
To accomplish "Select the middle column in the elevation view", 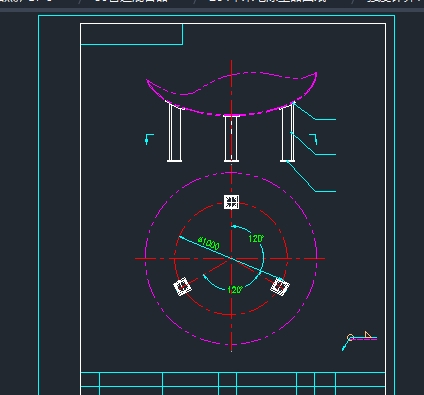I will point(231,138).
